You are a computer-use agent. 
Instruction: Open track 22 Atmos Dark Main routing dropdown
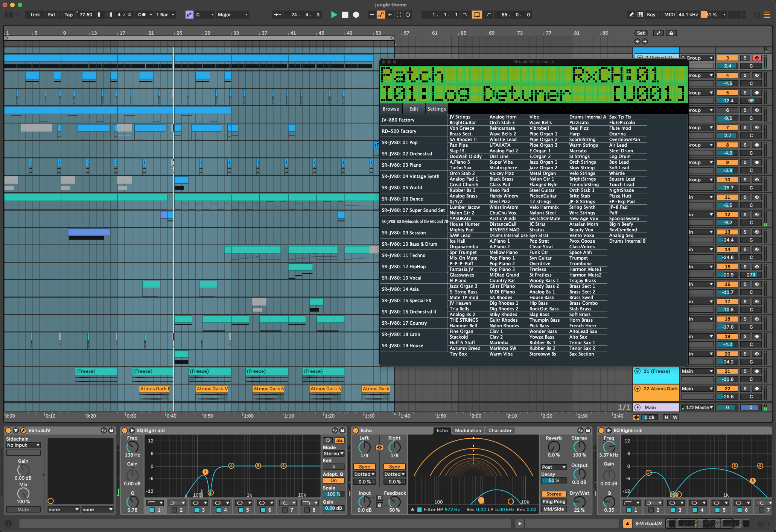click(697, 389)
